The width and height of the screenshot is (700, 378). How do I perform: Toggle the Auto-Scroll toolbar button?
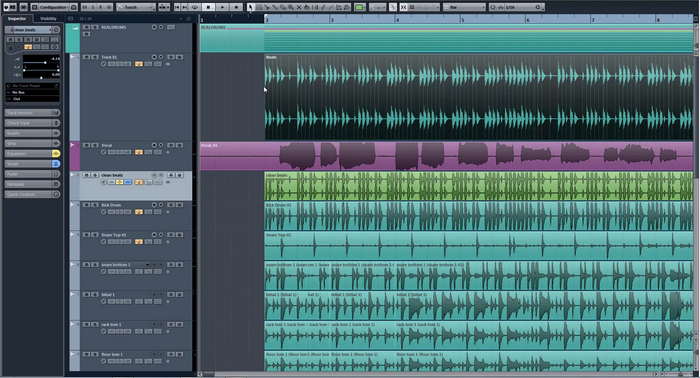(x=163, y=7)
